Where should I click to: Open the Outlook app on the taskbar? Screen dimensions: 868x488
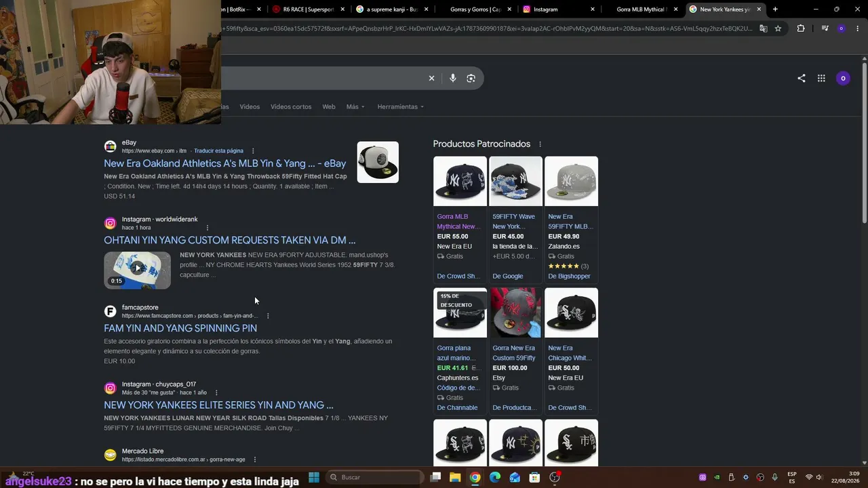pyautogui.click(x=515, y=477)
